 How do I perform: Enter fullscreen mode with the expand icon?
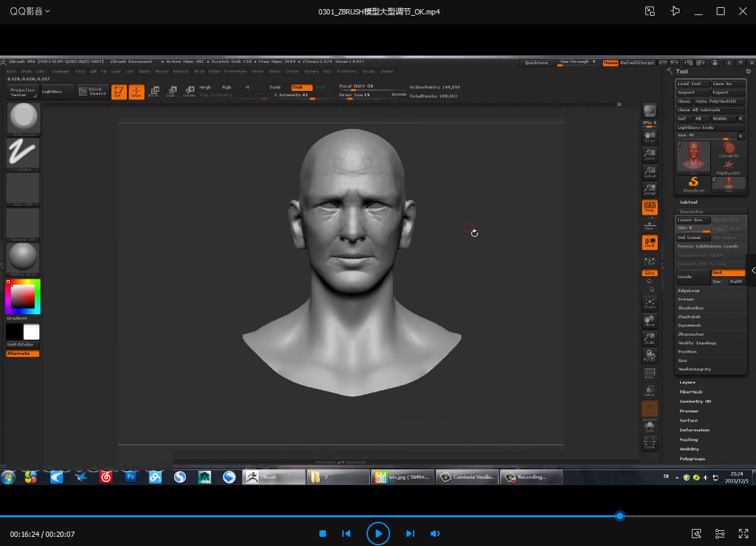click(x=744, y=534)
